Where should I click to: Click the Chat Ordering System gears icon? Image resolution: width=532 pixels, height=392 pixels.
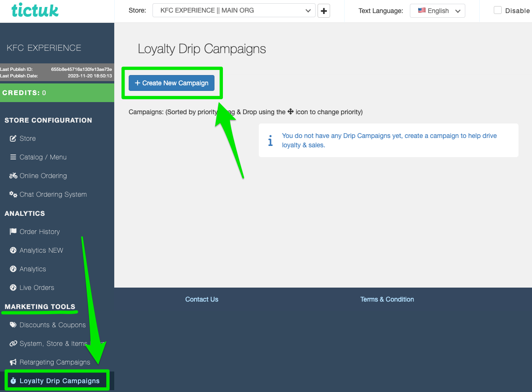coord(13,194)
